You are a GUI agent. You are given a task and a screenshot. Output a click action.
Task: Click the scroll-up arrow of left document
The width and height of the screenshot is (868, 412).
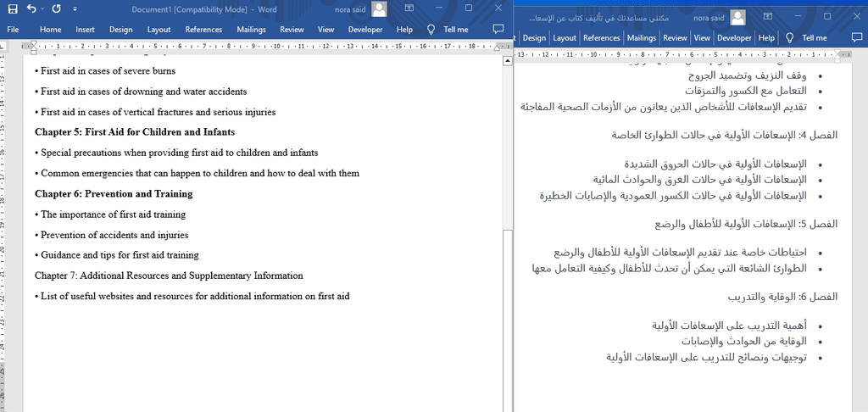click(x=507, y=62)
